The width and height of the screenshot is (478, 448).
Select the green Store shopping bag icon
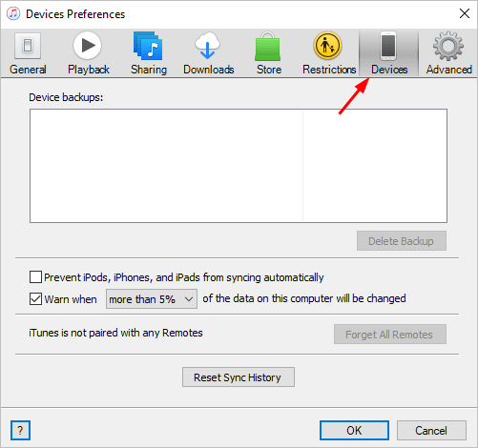(267, 46)
